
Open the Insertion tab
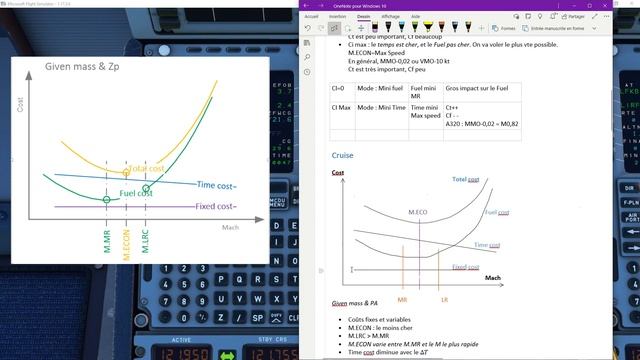click(338, 16)
